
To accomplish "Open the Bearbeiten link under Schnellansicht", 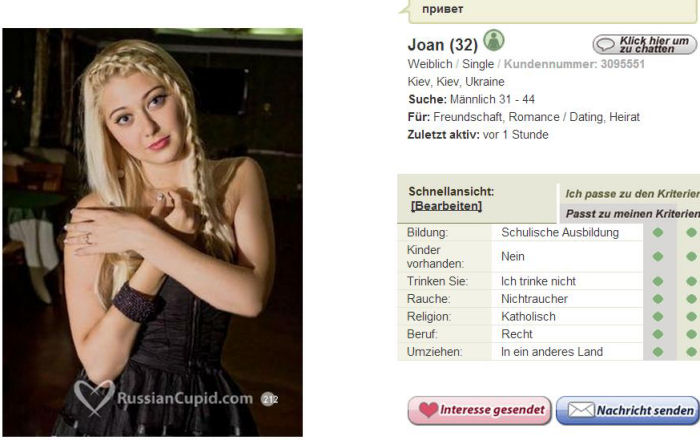I will 446,206.
